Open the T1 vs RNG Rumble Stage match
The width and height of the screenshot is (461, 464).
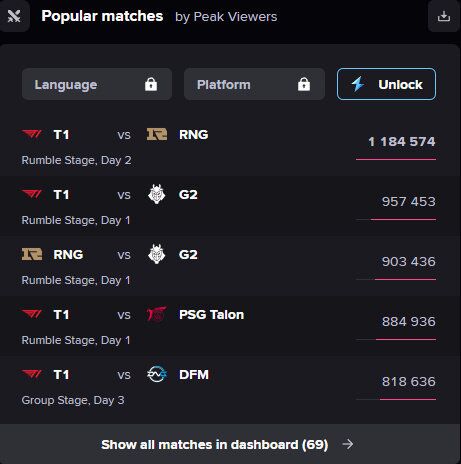[230, 146]
